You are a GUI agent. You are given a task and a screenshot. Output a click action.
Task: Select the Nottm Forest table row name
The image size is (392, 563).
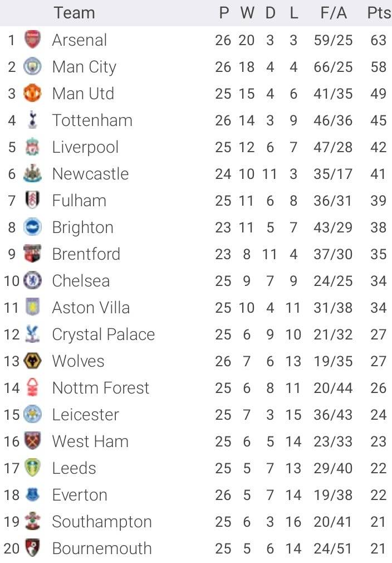[x=101, y=388]
